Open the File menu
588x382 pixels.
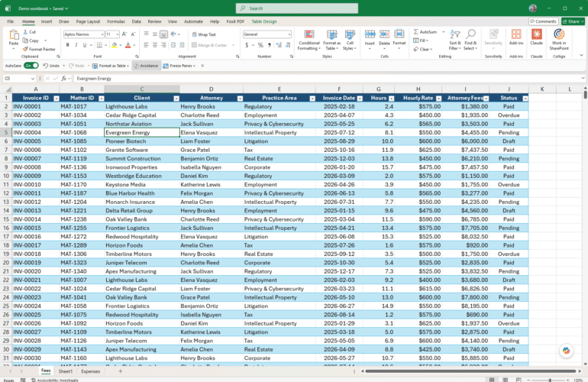pyautogui.click(x=10, y=21)
